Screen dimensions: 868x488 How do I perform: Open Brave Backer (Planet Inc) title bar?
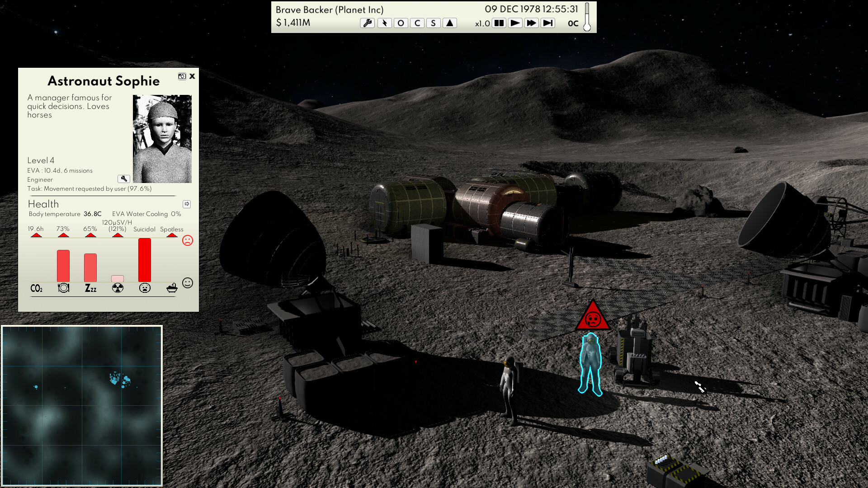(x=329, y=9)
